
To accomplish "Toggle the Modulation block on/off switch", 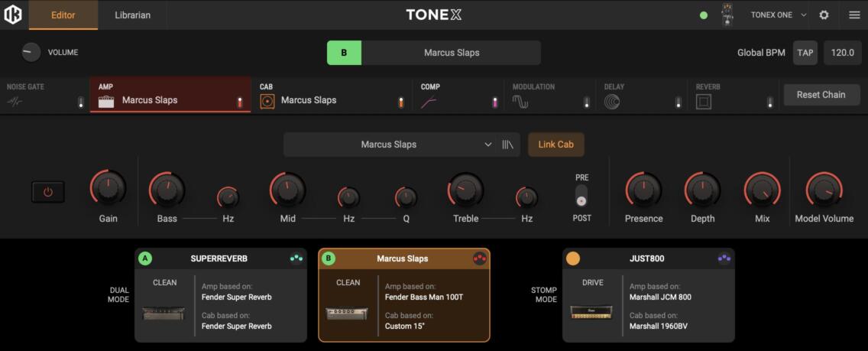I will (x=587, y=102).
